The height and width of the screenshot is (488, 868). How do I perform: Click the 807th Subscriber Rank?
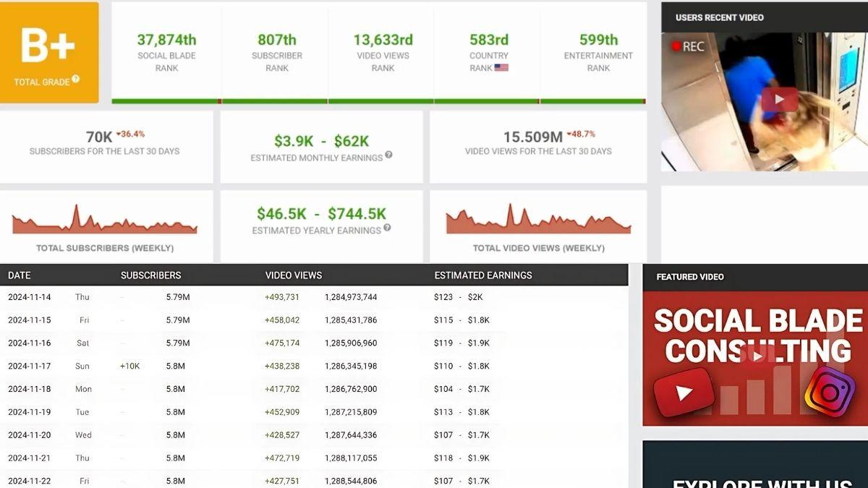[x=277, y=40]
